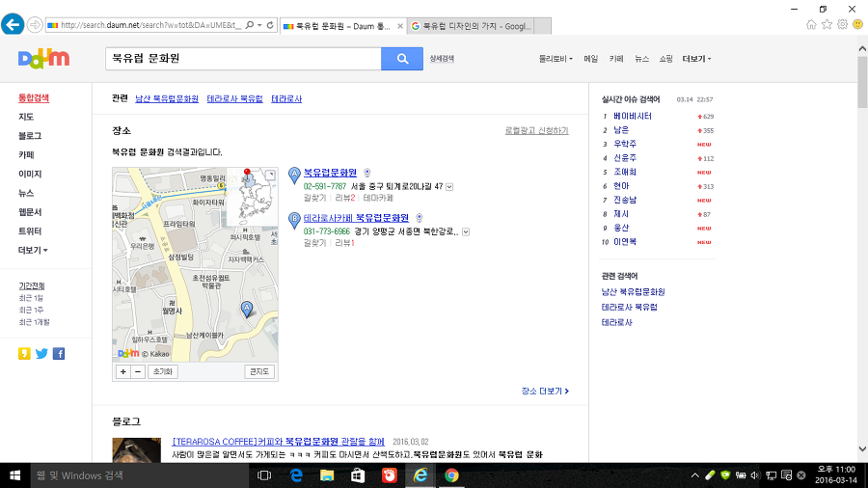Open favorites with the star icon

(827, 24)
